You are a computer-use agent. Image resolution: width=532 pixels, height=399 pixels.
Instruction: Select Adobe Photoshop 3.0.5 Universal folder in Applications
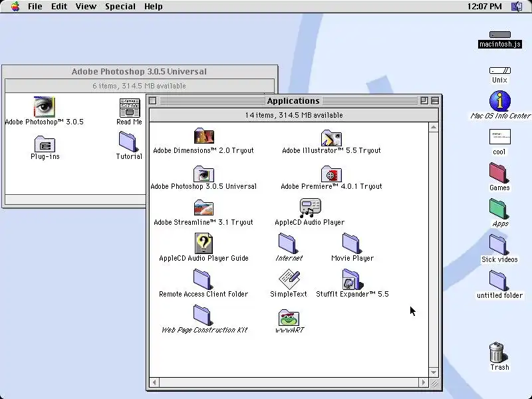click(x=203, y=174)
